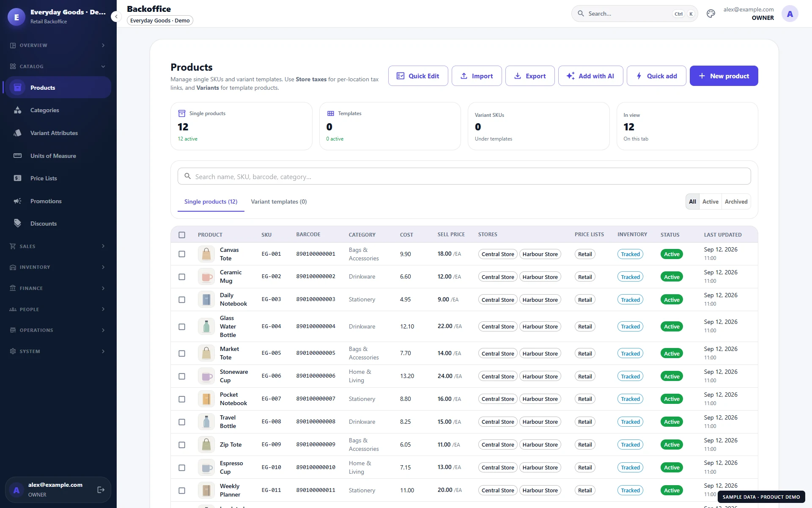
Task: Open the theme palette icon
Action: (x=710, y=14)
